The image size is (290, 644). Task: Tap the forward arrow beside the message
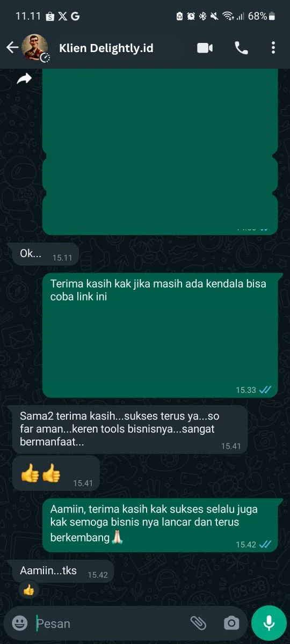(x=24, y=79)
